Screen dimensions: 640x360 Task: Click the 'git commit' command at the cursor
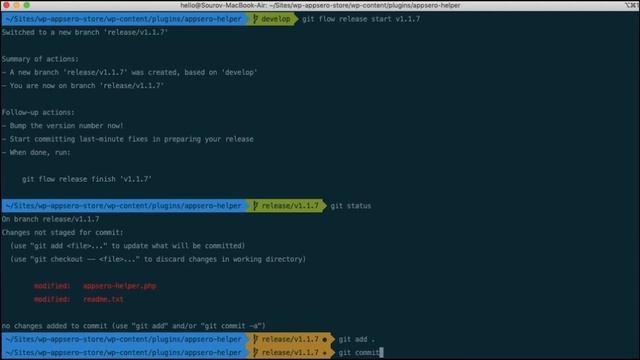click(359, 352)
